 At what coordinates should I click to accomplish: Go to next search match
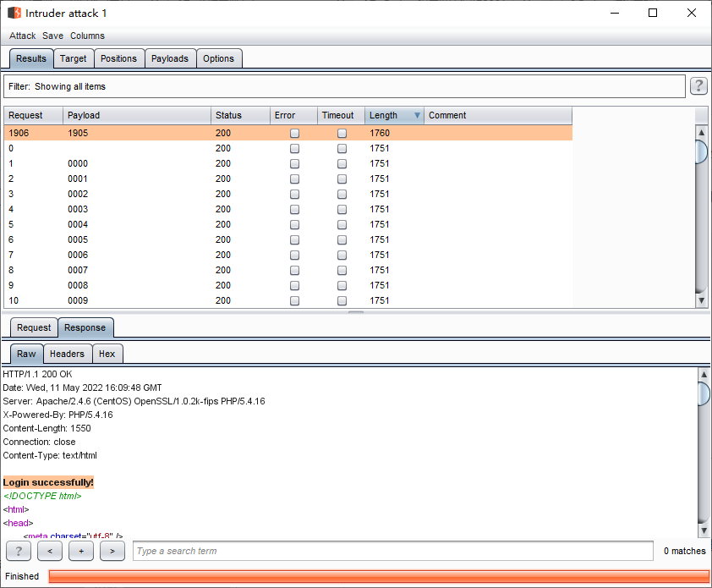pyautogui.click(x=112, y=551)
